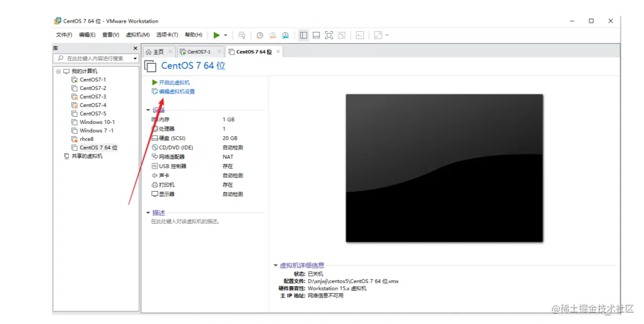Toggle the show library sidebar icon
This screenshot has height=324, width=644.
[x=304, y=35]
